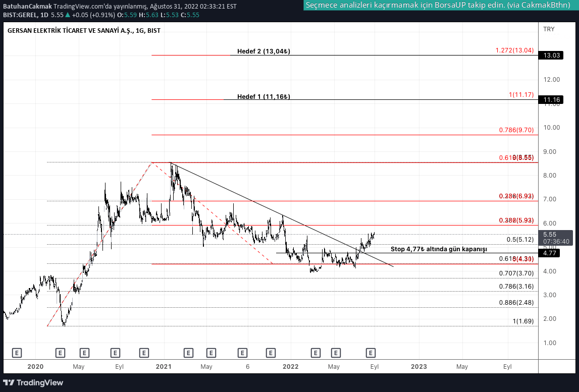The width and height of the screenshot is (579, 392).
Task: Select the earnings marker between 2022 and May 2022
Action: [x=315, y=353]
